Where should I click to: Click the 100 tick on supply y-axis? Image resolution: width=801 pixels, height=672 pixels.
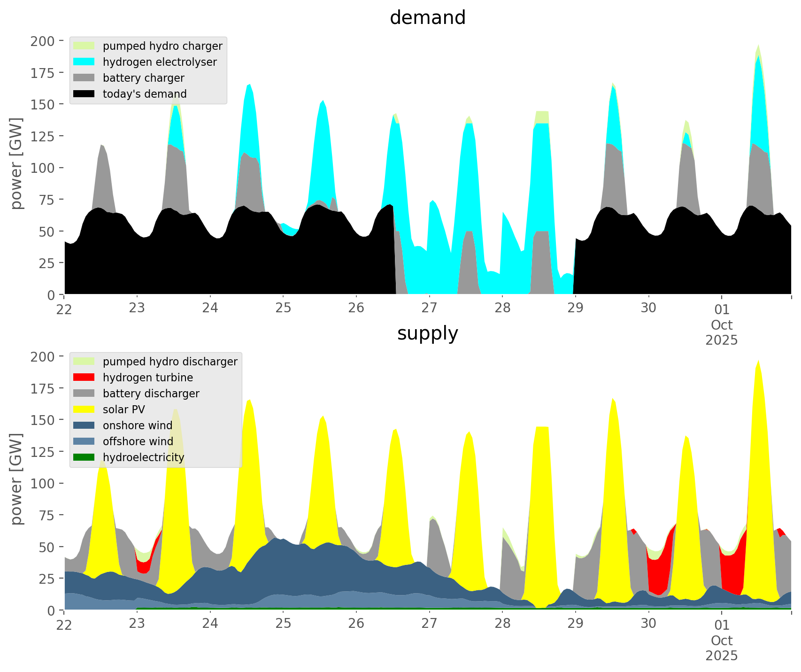[x=42, y=483]
